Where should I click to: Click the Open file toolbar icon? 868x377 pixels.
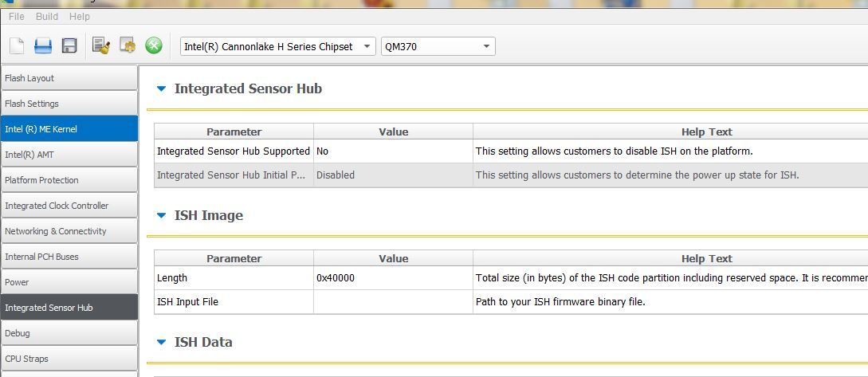[x=43, y=46]
